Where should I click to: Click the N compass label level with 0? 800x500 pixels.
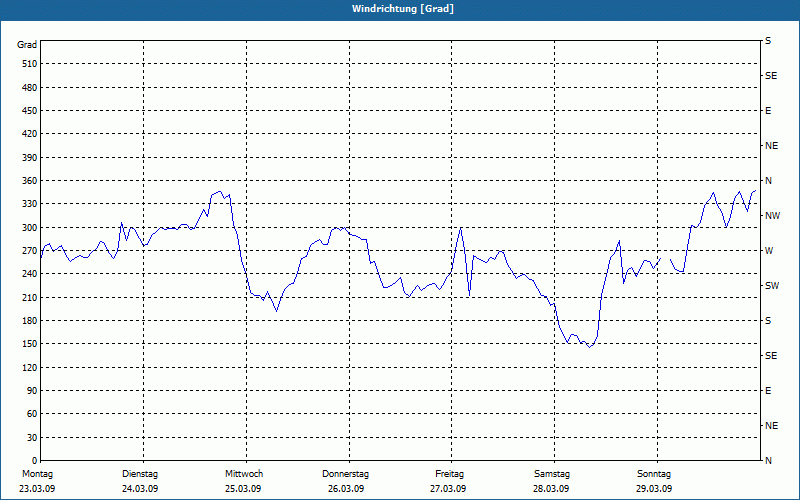(x=768, y=460)
